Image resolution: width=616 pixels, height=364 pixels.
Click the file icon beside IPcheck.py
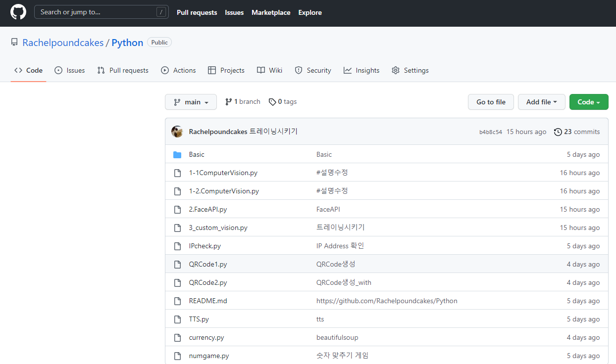[x=177, y=246]
